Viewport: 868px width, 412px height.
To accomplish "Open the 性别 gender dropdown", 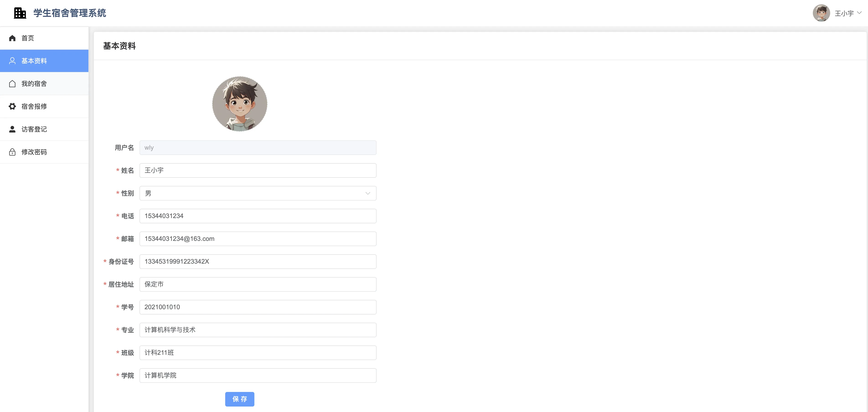I will tap(258, 193).
